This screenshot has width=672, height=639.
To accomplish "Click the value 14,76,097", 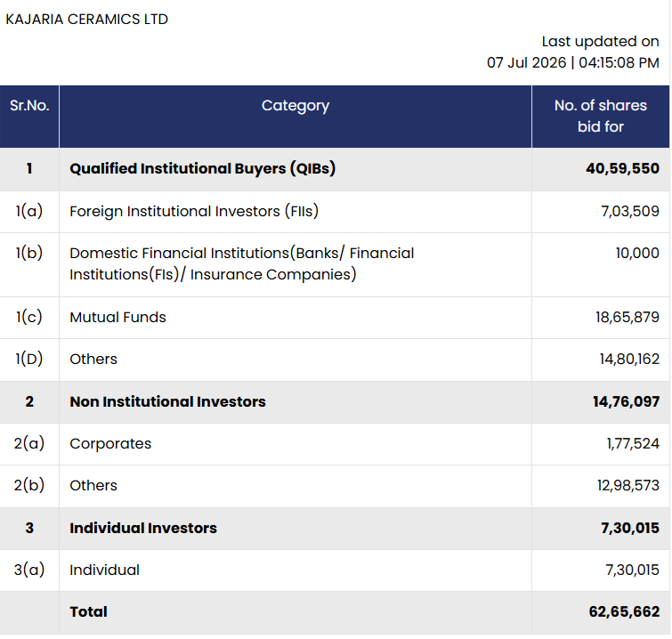I will point(626,401).
